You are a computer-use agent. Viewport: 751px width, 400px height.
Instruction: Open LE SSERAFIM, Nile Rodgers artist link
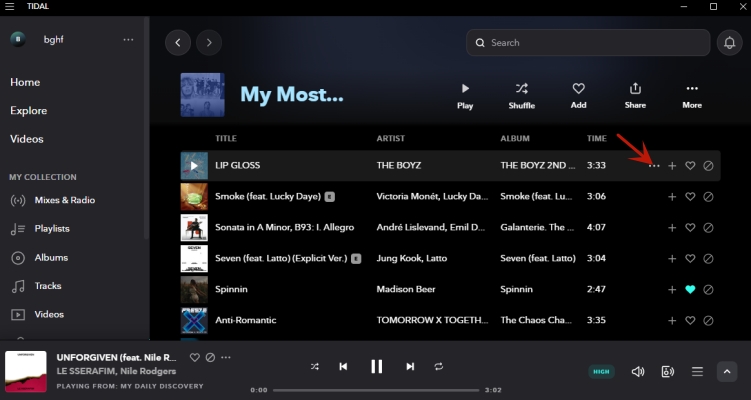coord(116,371)
